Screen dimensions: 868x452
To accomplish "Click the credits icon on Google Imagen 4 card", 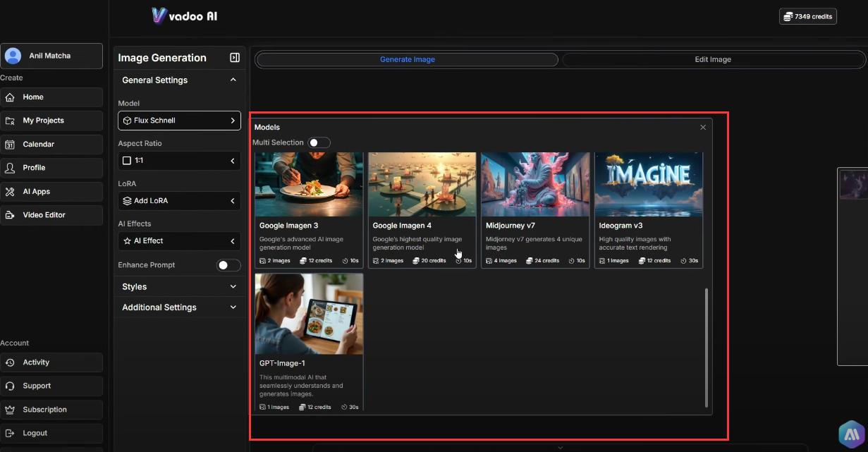I will [416, 261].
